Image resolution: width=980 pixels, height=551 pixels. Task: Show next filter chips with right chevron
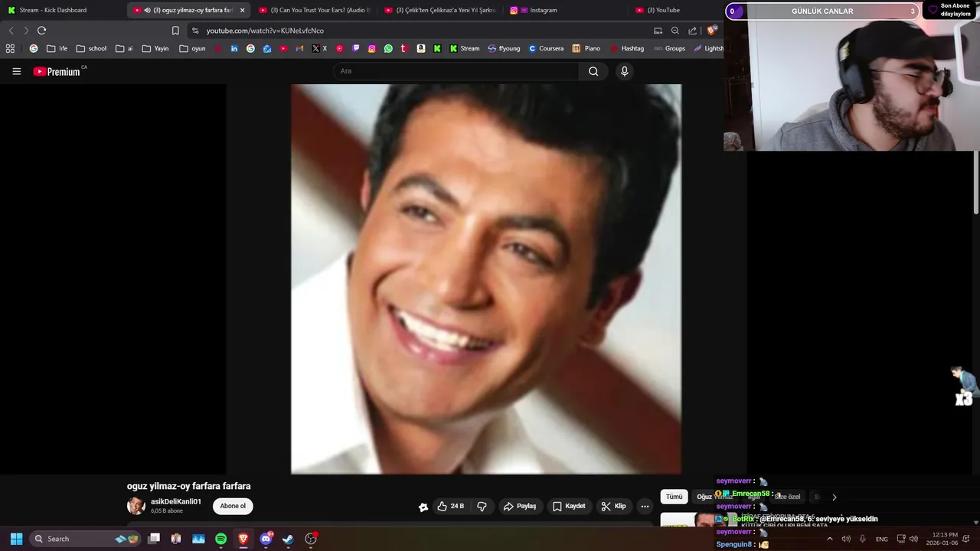[x=834, y=497]
